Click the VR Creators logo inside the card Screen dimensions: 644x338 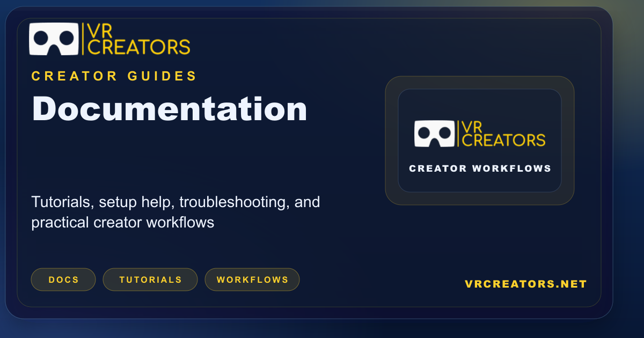(480, 133)
